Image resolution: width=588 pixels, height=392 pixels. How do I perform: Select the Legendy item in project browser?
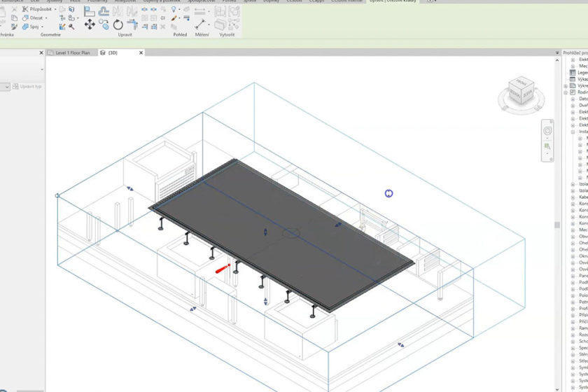582,73
